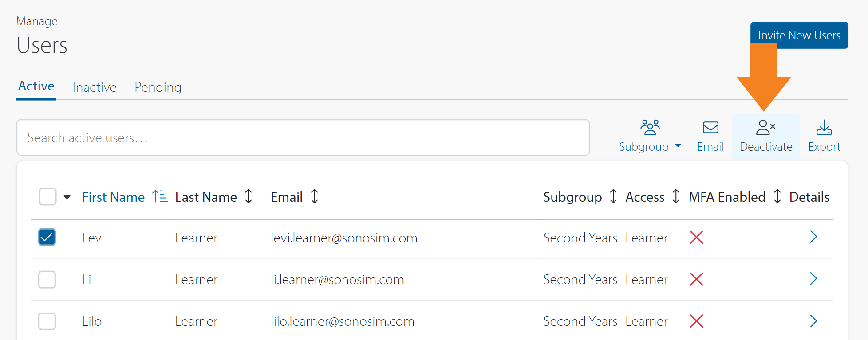Click the Export download icon
The height and width of the screenshot is (340, 868).
pos(824,128)
